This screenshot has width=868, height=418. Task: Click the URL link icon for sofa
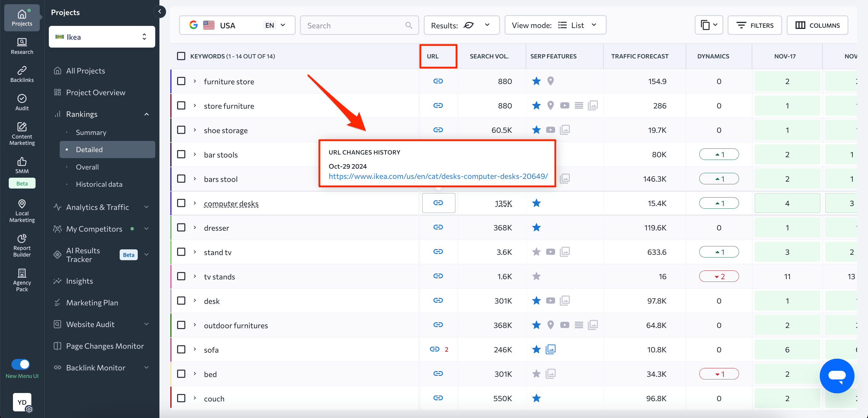click(x=434, y=349)
